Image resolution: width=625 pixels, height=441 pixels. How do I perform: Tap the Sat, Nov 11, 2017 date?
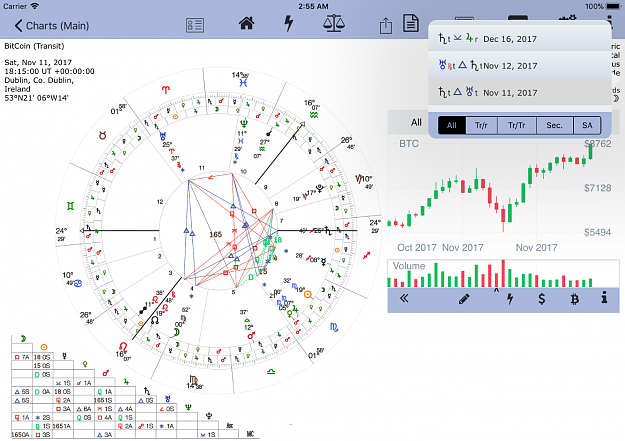(x=38, y=62)
